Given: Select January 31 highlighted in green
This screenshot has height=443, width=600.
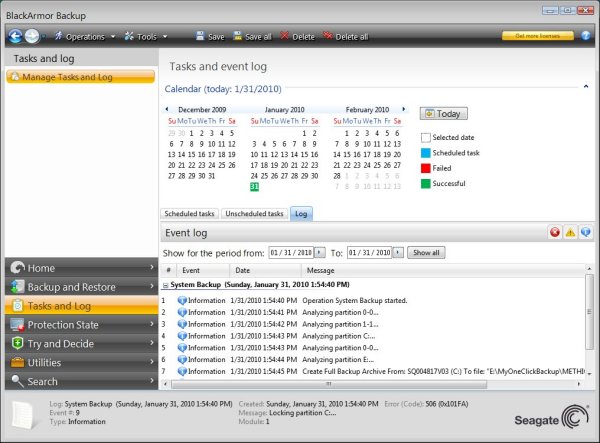Looking at the screenshot, I should click(x=254, y=187).
